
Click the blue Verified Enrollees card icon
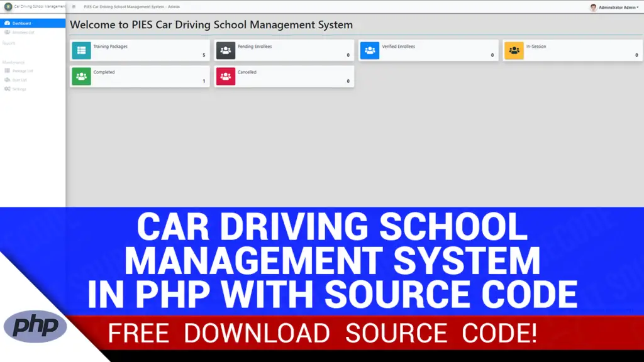pyautogui.click(x=370, y=50)
